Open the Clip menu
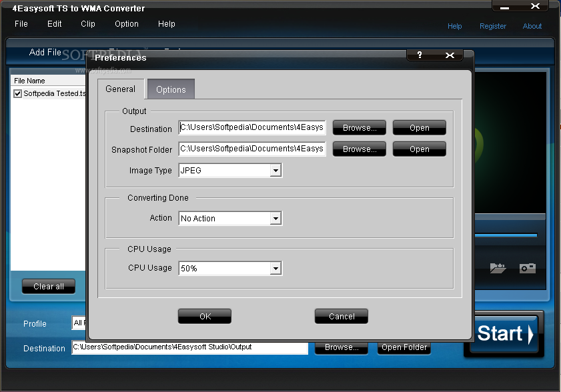 pyautogui.click(x=88, y=24)
